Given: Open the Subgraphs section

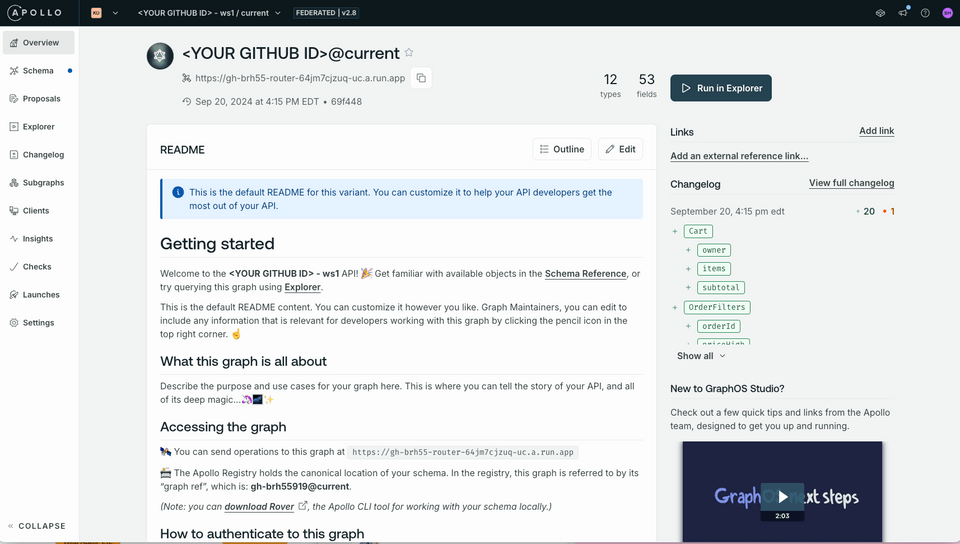Looking at the screenshot, I should [x=39, y=183].
